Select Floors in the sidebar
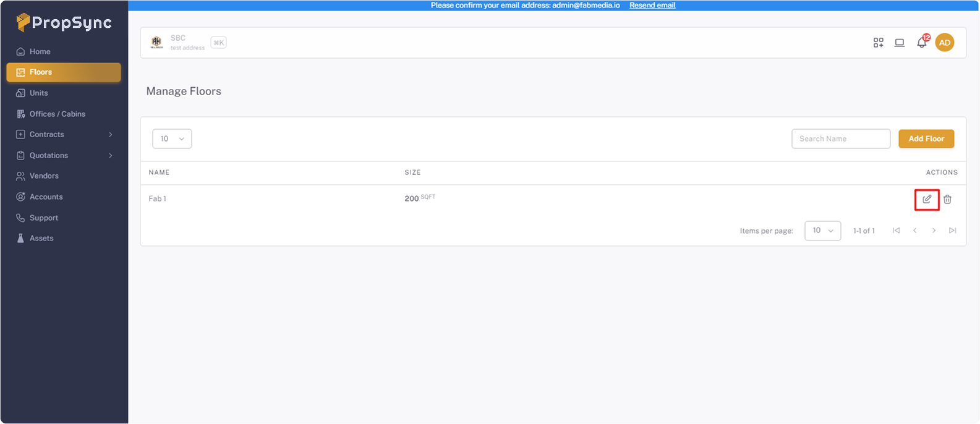The width and height of the screenshot is (980, 424). [x=64, y=72]
